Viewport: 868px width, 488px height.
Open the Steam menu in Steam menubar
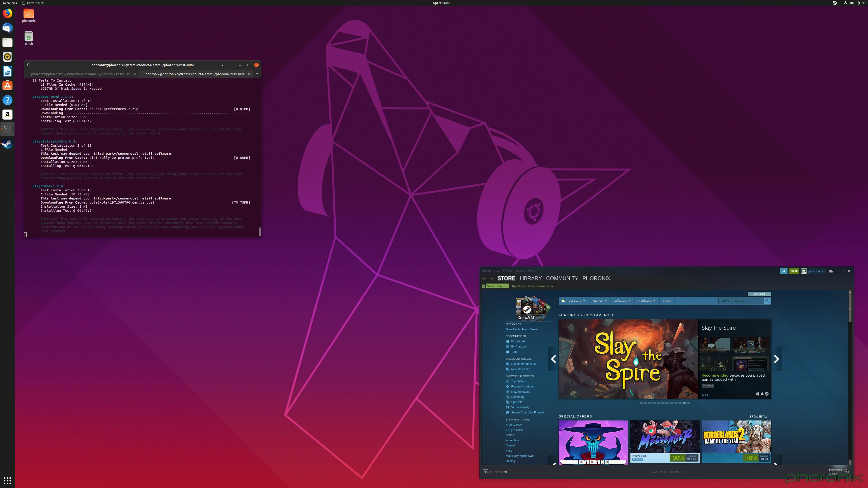tap(486, 270)
